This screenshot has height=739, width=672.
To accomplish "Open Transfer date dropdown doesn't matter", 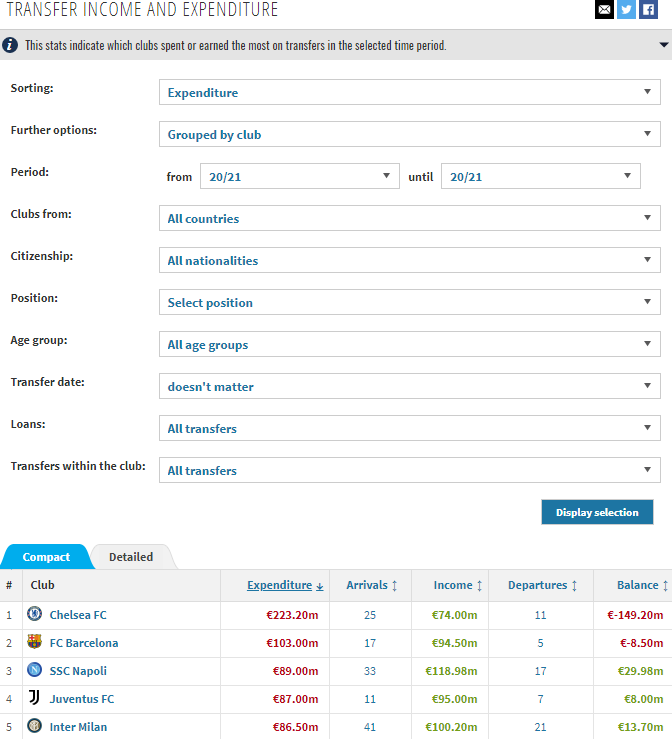I will click(410, 386).
